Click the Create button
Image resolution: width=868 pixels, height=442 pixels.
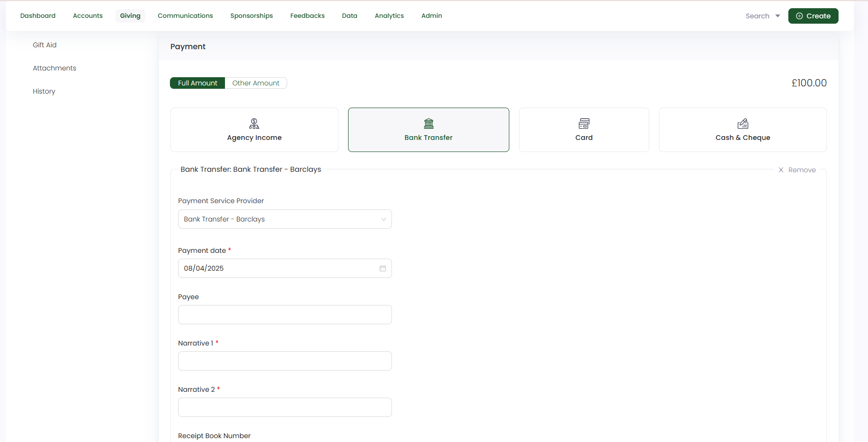click(x=813, y=16)
